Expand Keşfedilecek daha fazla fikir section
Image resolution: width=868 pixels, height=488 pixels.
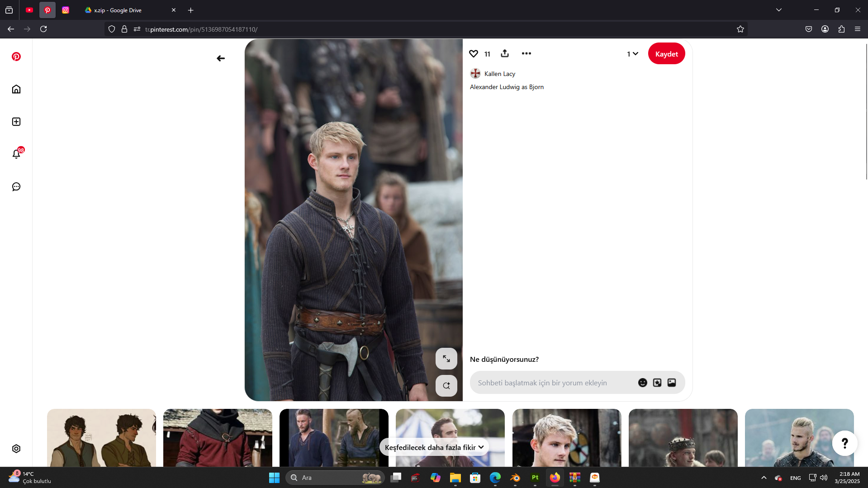coord(434,447)
